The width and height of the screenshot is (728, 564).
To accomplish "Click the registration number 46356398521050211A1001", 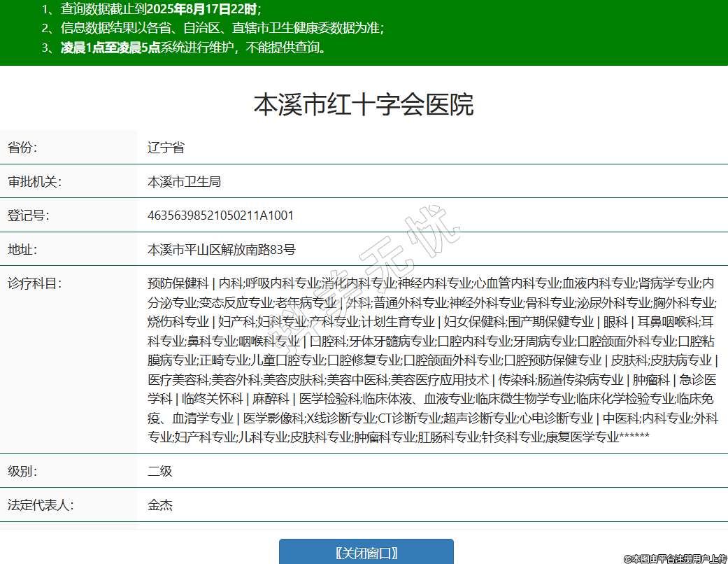I will 220,216.
